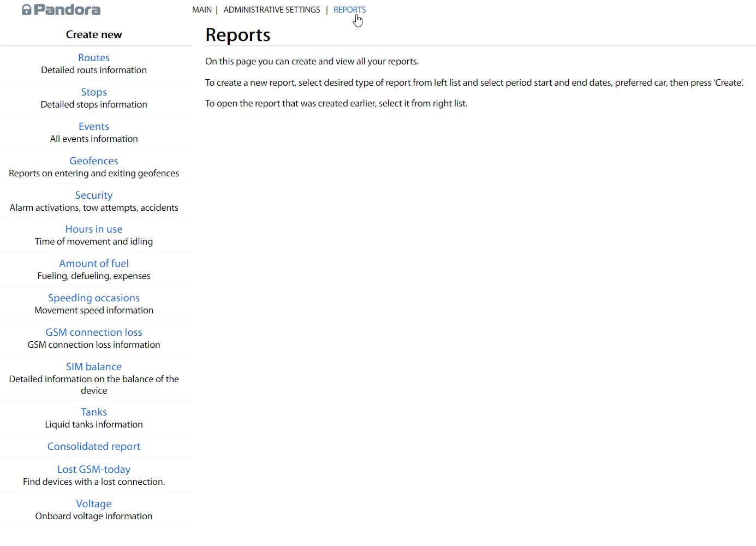756x546 pixels.
Task: Select the Security report type
Action: coord(94,195)
